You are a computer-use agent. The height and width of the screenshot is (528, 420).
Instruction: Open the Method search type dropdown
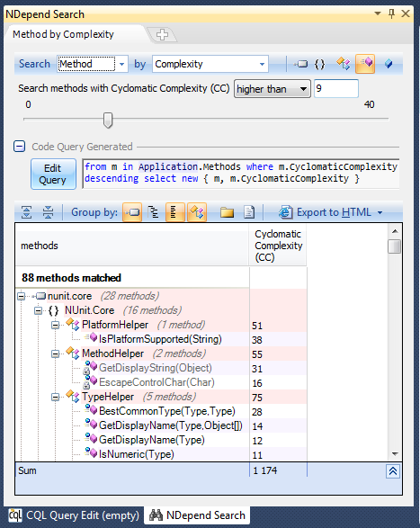tap(122, 64)
